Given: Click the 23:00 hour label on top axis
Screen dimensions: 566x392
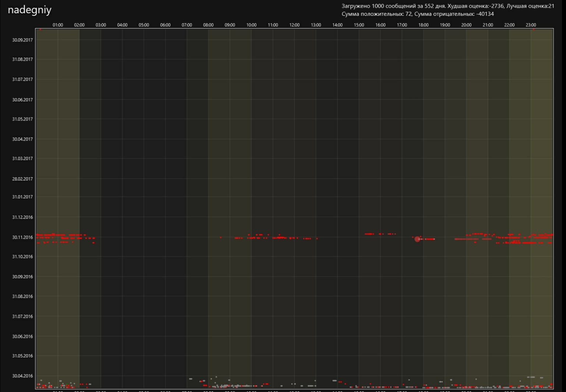Looking at the screenshot, I should point(531,25).
